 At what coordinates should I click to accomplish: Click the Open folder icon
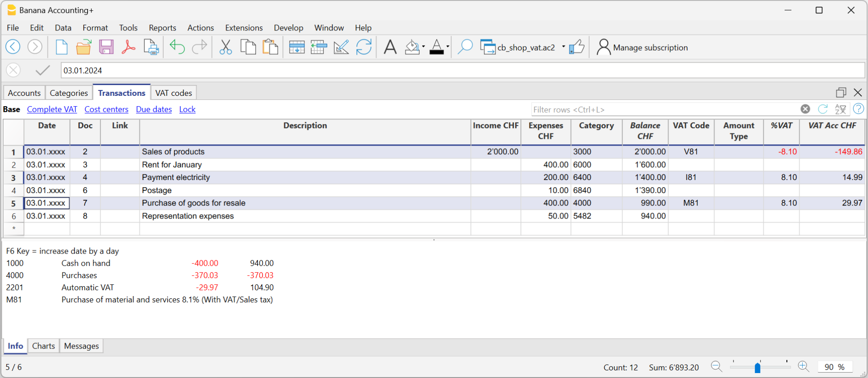pos(83,47)
